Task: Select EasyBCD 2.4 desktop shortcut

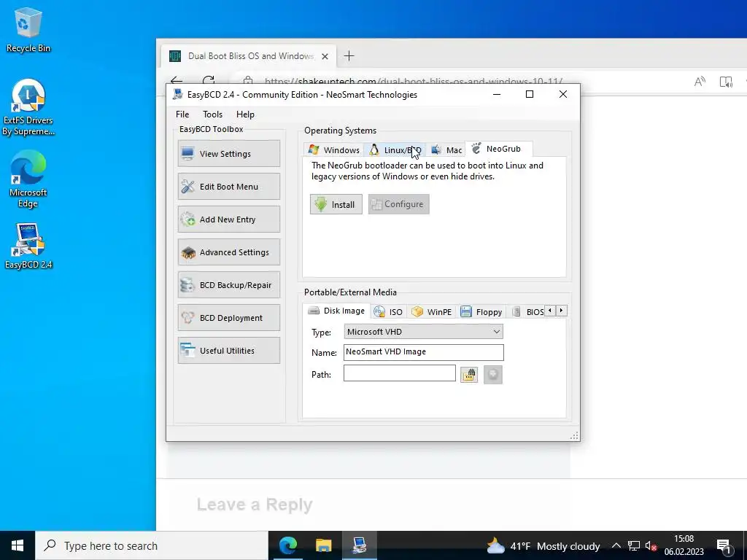Action: pos(28,246)
